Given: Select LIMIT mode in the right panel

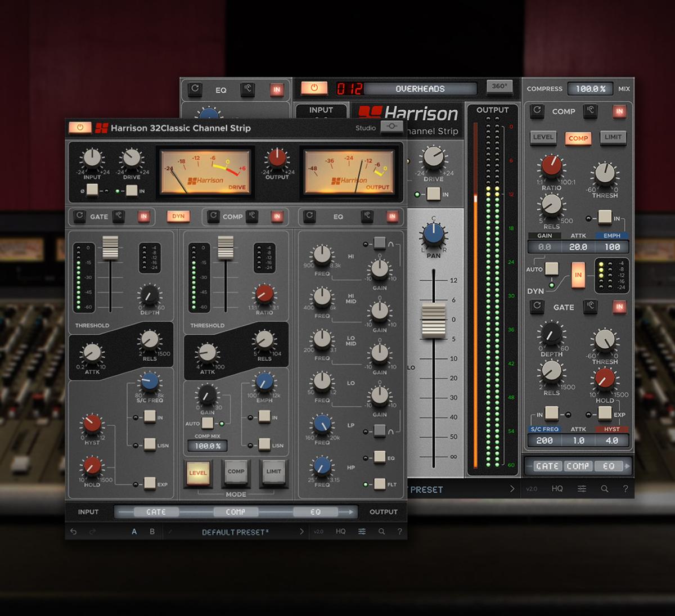Looking at the screenshot, I should [x=613, y=137].
